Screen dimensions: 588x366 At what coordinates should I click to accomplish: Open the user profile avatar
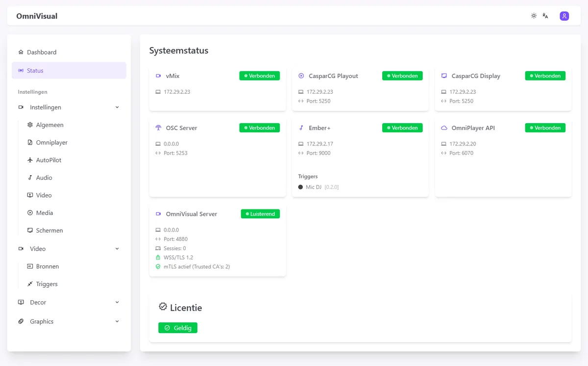click(x=564, y=16)
